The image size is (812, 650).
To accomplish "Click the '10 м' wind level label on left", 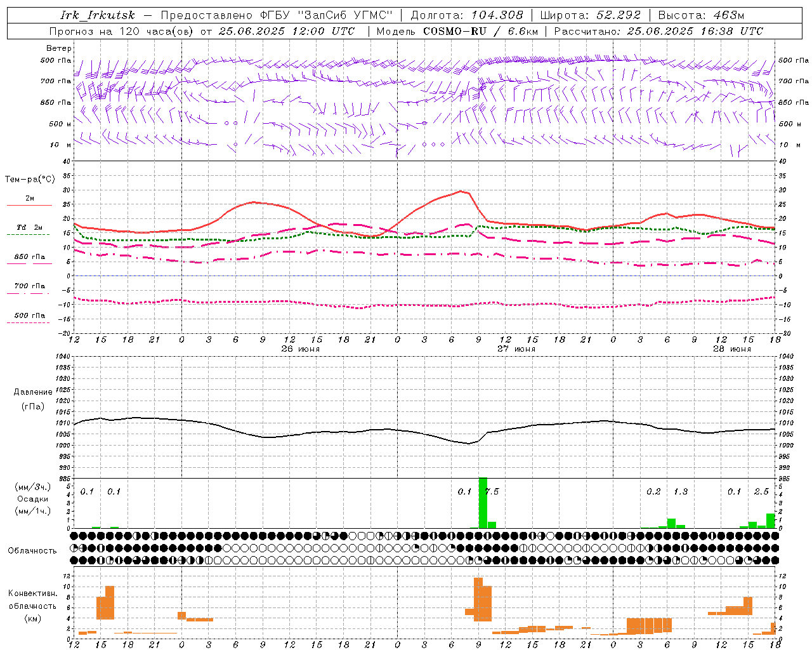I will [x=60, y=145].
